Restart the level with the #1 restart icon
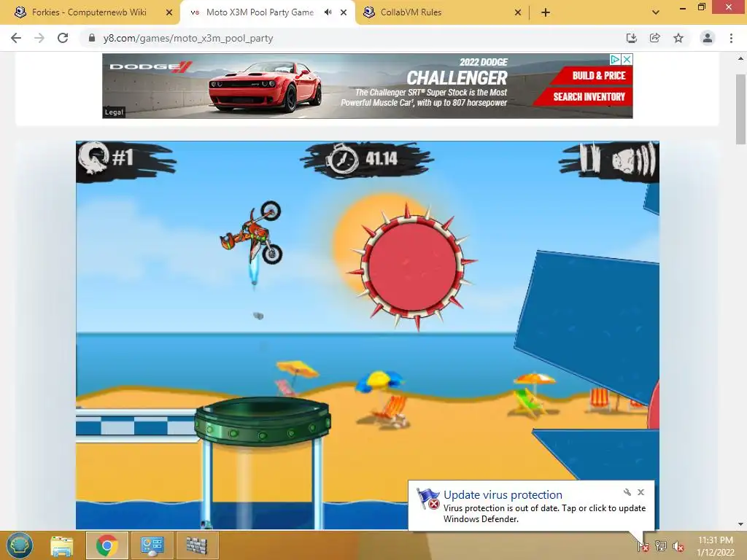The image size is (747, 560). tap(94, 158)
